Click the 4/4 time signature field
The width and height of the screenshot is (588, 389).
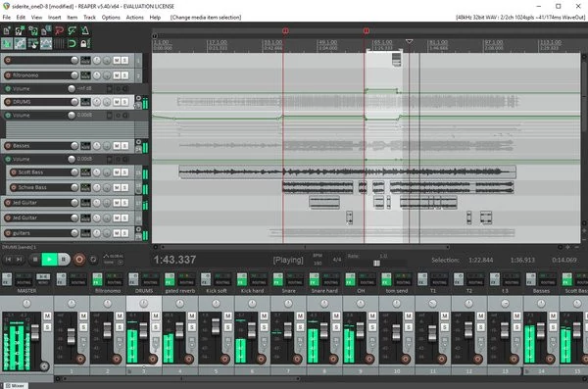(x=337, y=260)
